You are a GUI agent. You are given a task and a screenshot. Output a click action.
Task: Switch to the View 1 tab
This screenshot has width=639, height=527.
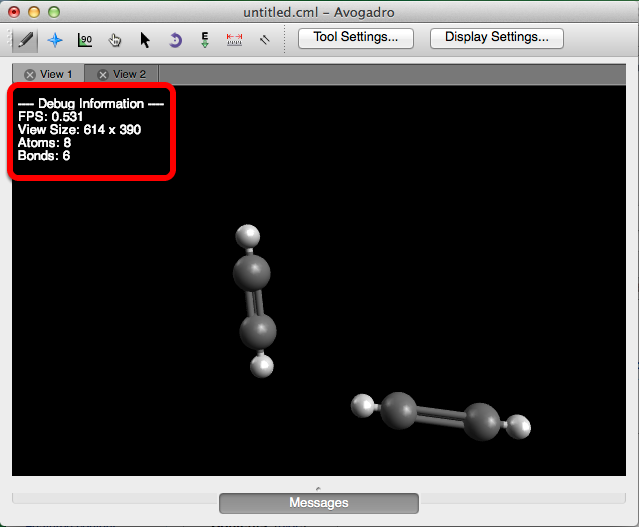click(x=56, y=74)
